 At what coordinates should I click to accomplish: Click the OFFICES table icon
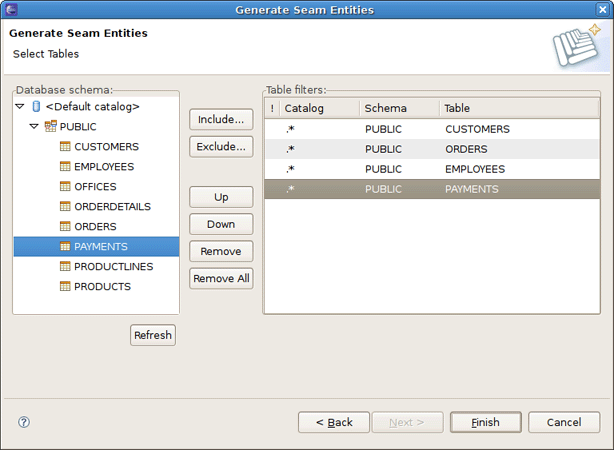pos(66,187)
